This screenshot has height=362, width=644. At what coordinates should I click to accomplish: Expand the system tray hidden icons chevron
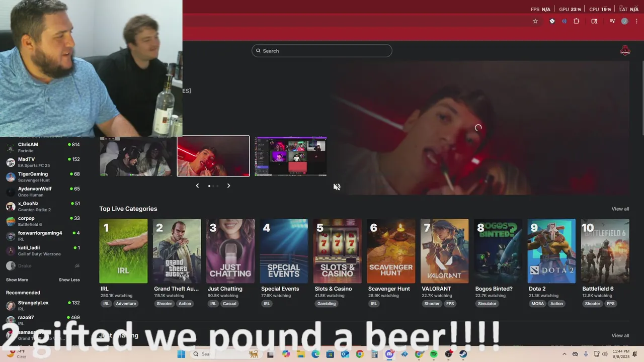(564, 354)
